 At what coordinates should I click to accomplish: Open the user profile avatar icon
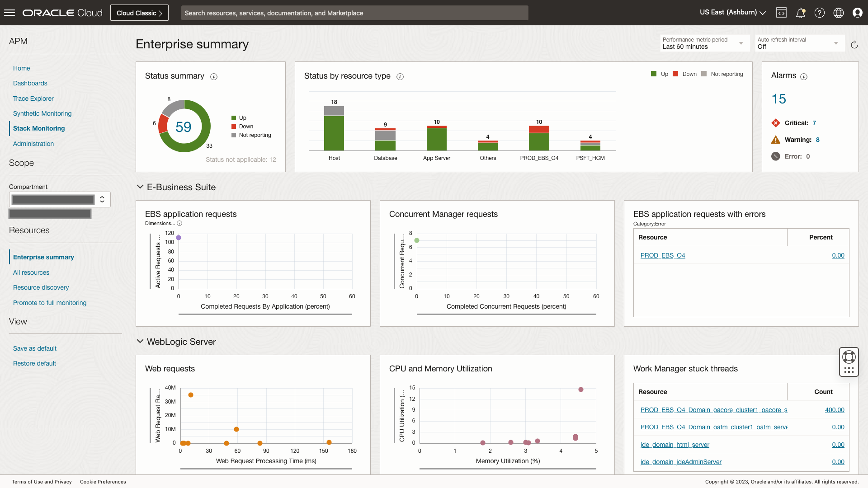(858, 13)
